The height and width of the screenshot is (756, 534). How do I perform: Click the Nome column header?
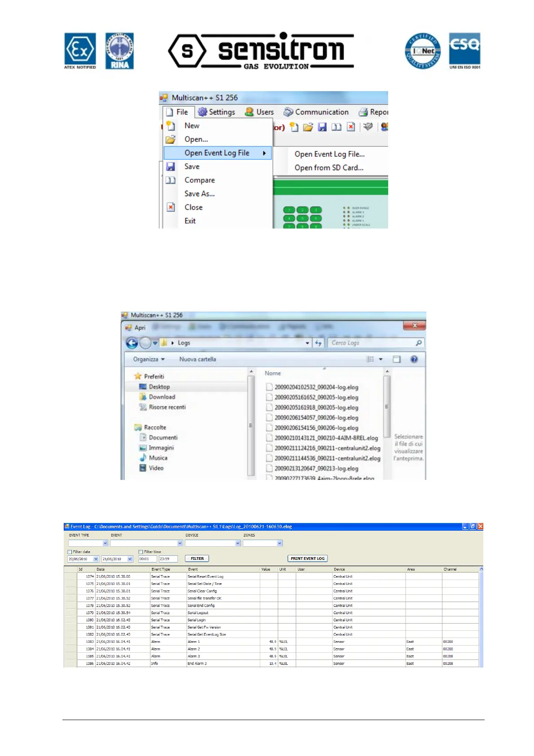[273, 373]
